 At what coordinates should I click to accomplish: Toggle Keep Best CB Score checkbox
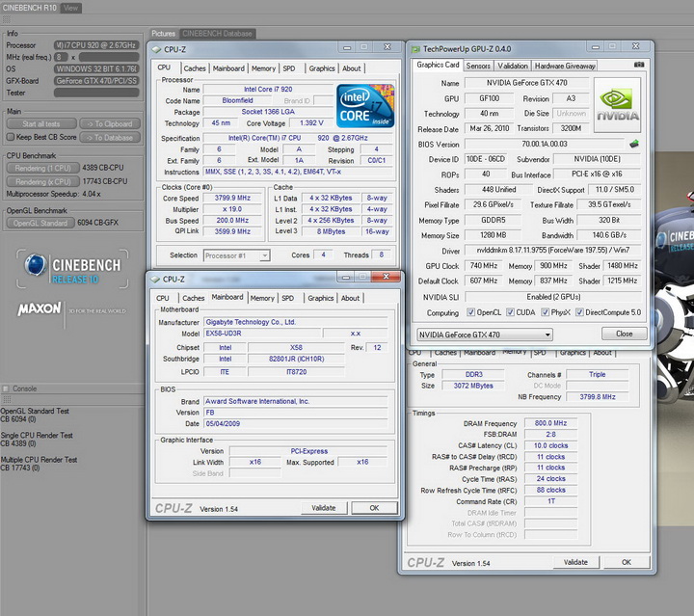pyautogui.click(x=11, y=137)
